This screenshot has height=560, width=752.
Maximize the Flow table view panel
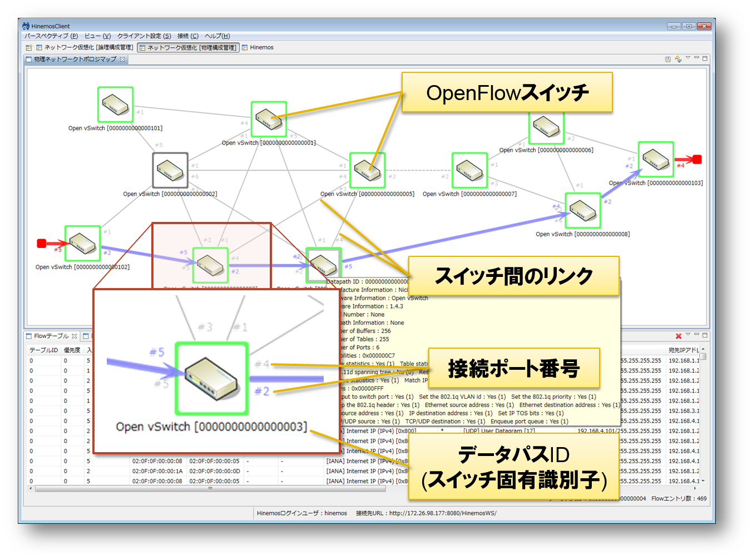point(705,335)
